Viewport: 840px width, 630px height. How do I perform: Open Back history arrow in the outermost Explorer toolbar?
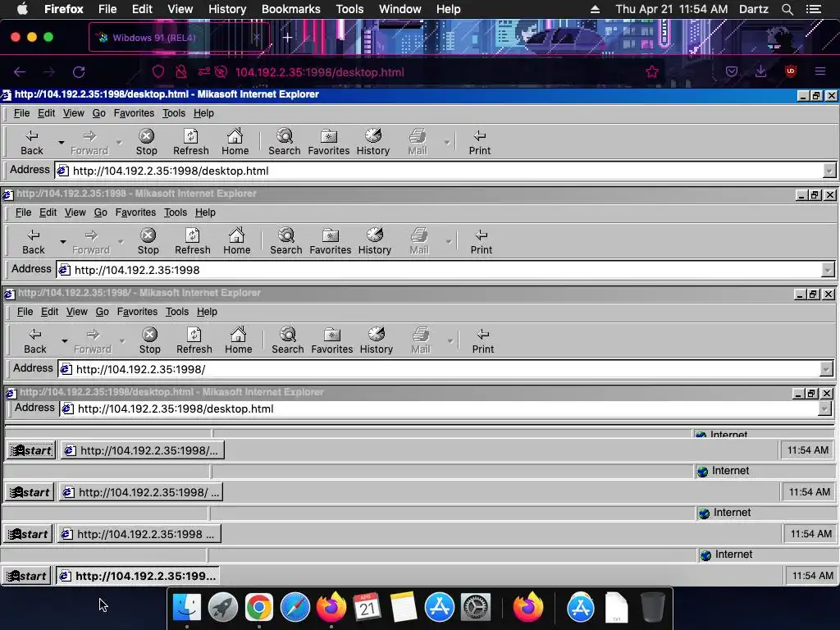pyautogui.click(x=61, y=143)
